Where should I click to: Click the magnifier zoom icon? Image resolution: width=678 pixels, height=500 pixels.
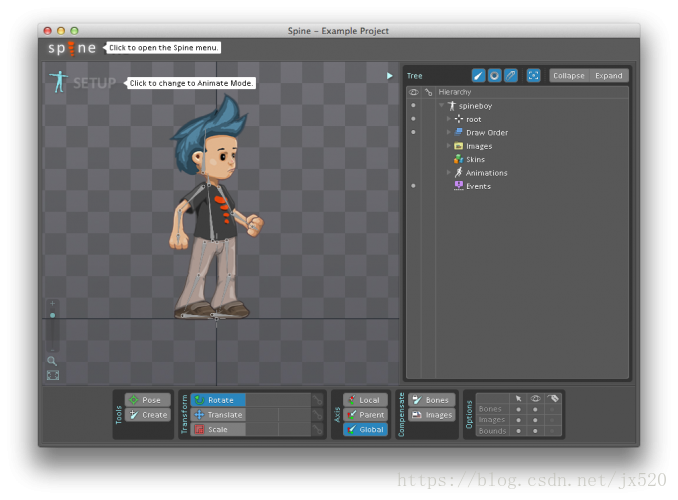(52, 361)
